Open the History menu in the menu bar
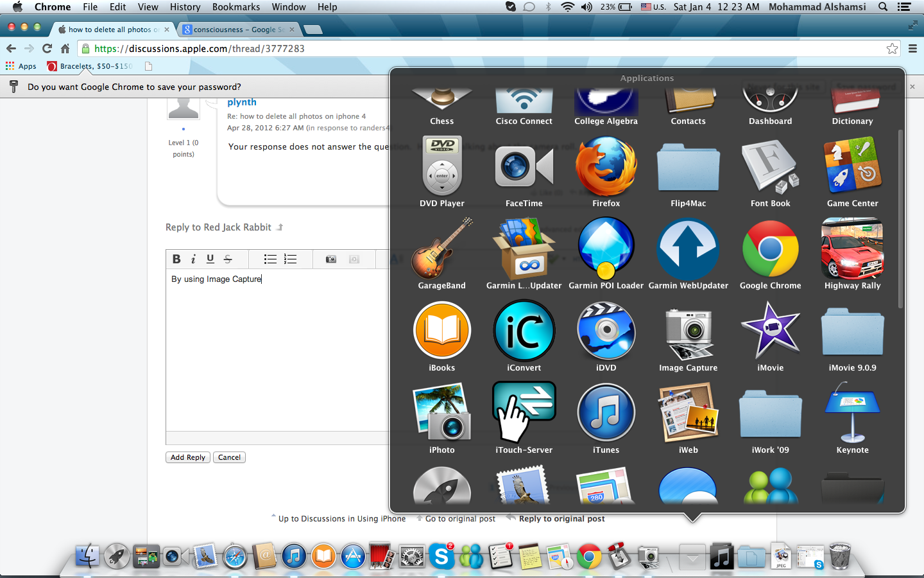This screenshot has width=924, height=578. [x=185, y=7]
